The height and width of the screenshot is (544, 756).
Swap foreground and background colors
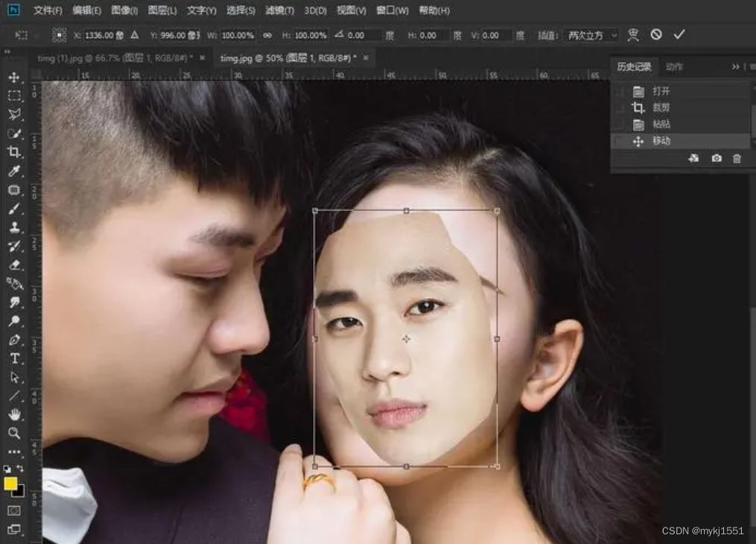click(x=20, y=468)
